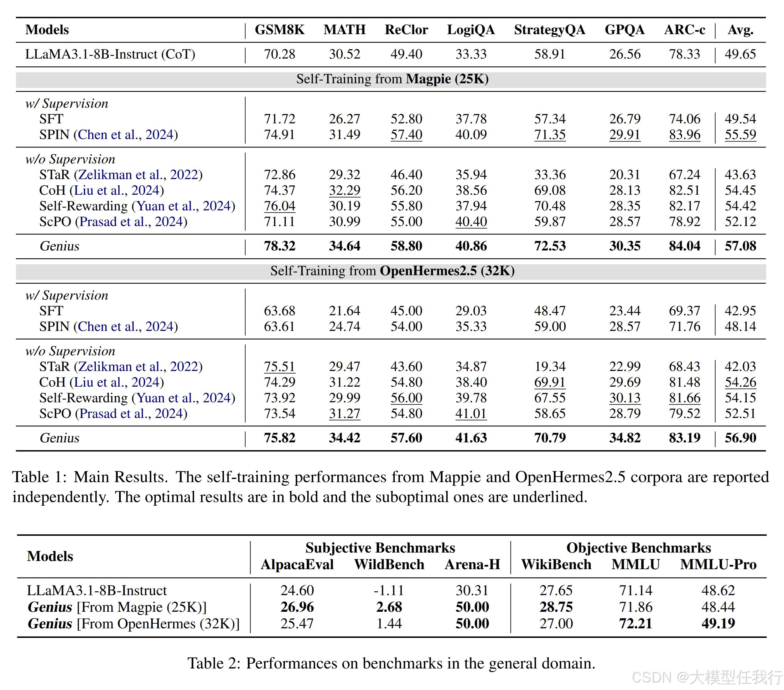Click the Self-Training from OpenHermes2.5 (32K) banner
This screenshot has height=690, width=784.
[x=392, y=271]
